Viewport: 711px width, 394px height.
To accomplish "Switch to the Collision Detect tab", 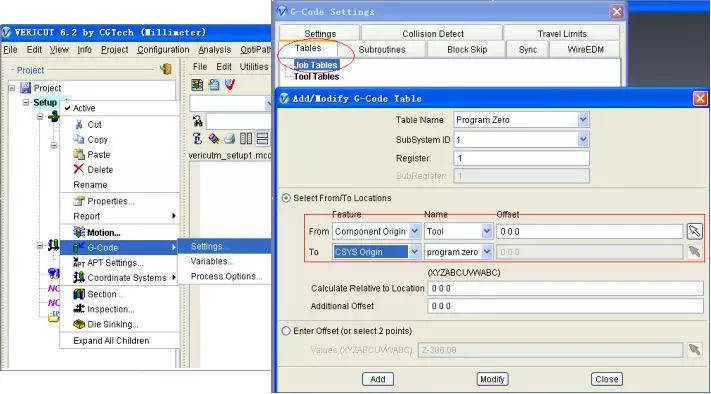I will 433,34.
